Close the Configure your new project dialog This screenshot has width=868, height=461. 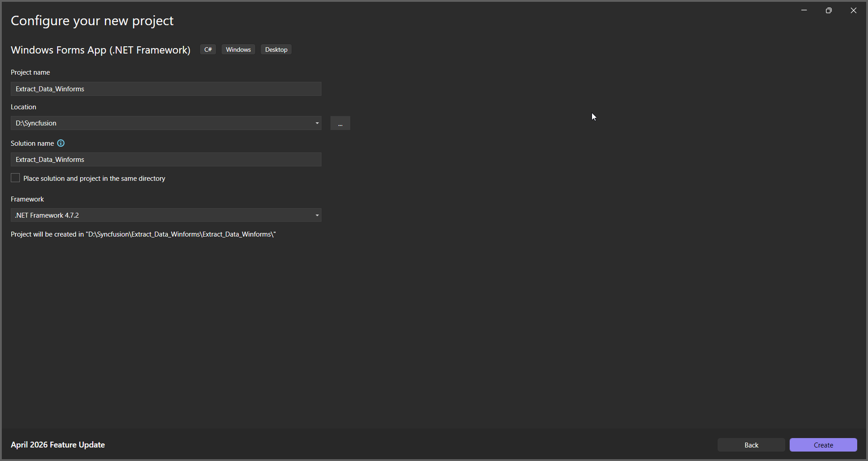coord(854,10)
